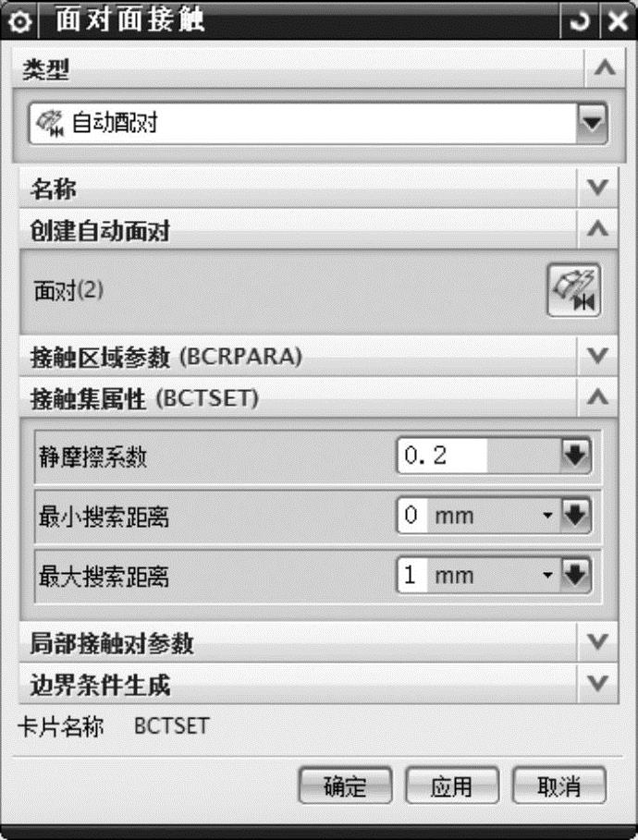
Task: Click the 取消 button
Action: pos(558,786)
